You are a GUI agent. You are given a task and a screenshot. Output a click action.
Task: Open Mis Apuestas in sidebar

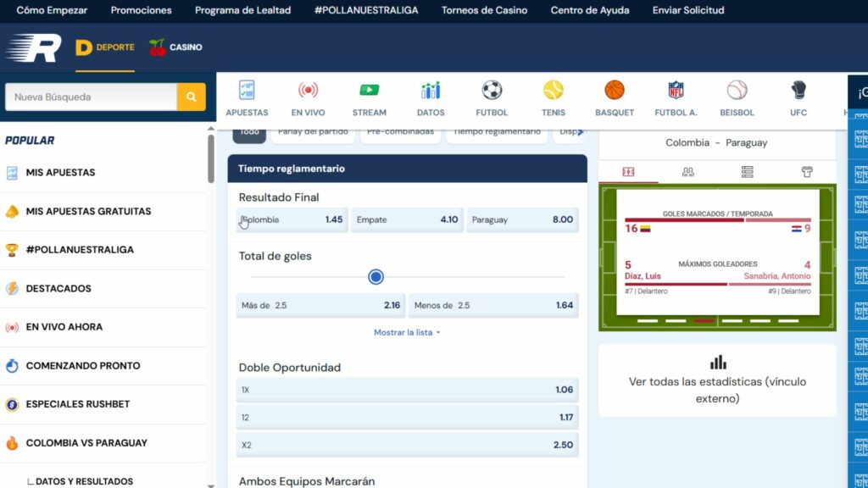coord(103,173)
